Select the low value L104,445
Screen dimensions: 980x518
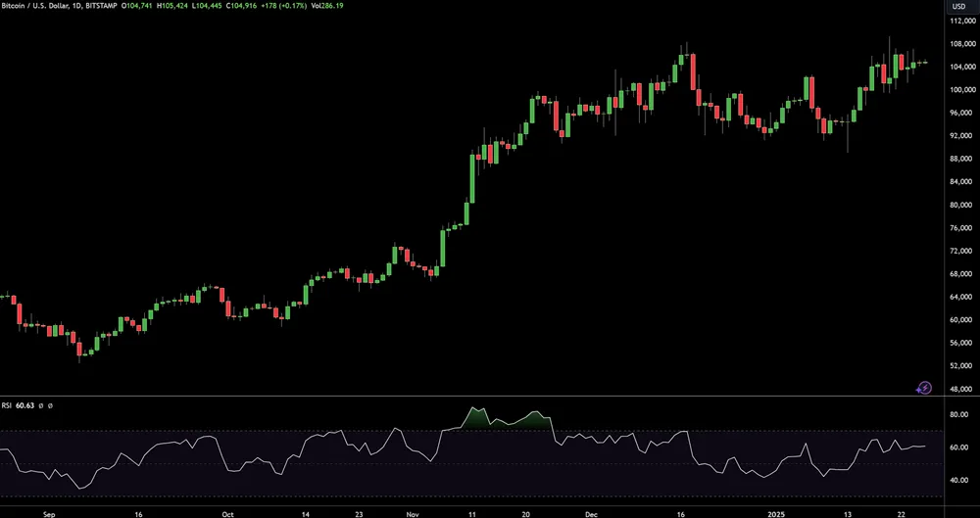tap(207, 5)
